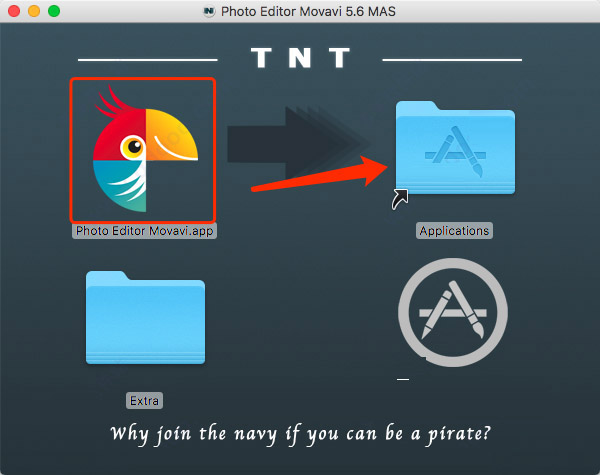Click the Applications label text
This screenshot has height=475, width=600.
(x=454, y=231)
